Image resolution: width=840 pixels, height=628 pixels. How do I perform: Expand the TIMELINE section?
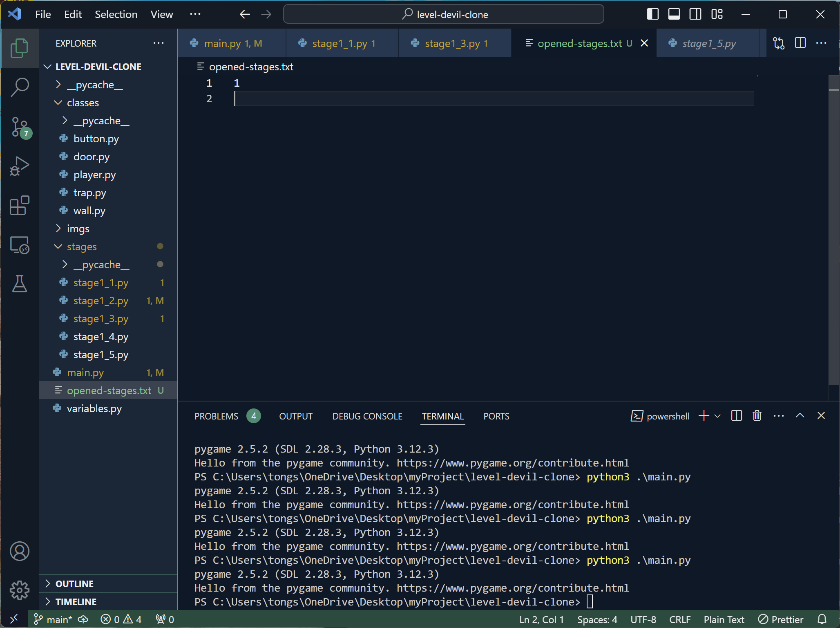tap(108, 601)
